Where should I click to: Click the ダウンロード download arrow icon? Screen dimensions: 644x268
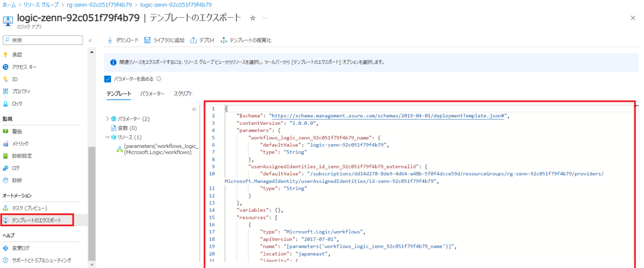point(110,40)
